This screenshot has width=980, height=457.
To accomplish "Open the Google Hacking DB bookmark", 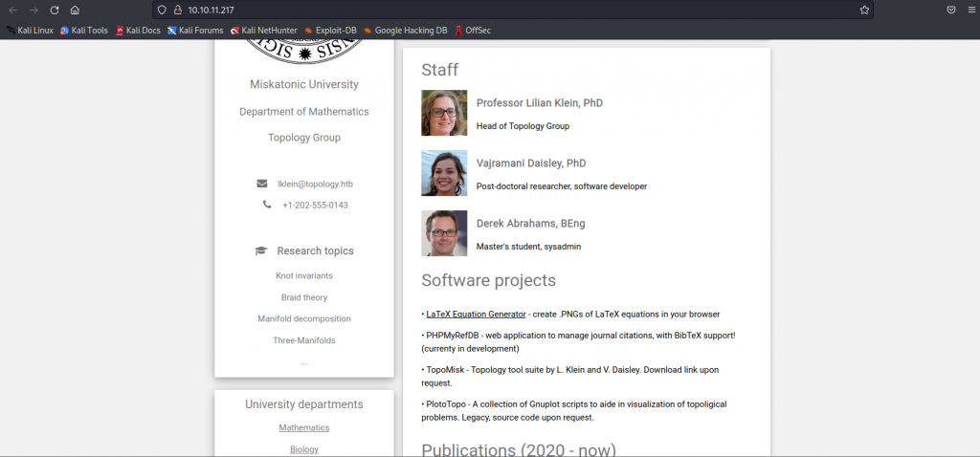I will point(405,31).
